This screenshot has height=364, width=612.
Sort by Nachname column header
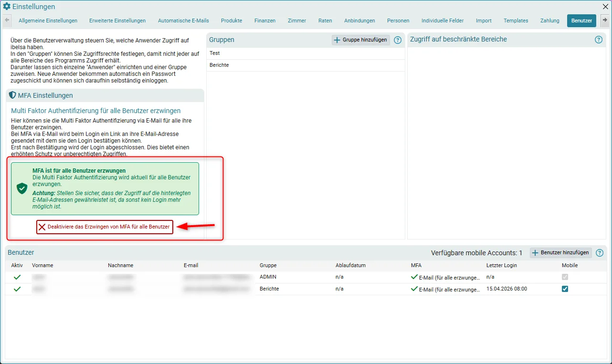tap(121, 265)
